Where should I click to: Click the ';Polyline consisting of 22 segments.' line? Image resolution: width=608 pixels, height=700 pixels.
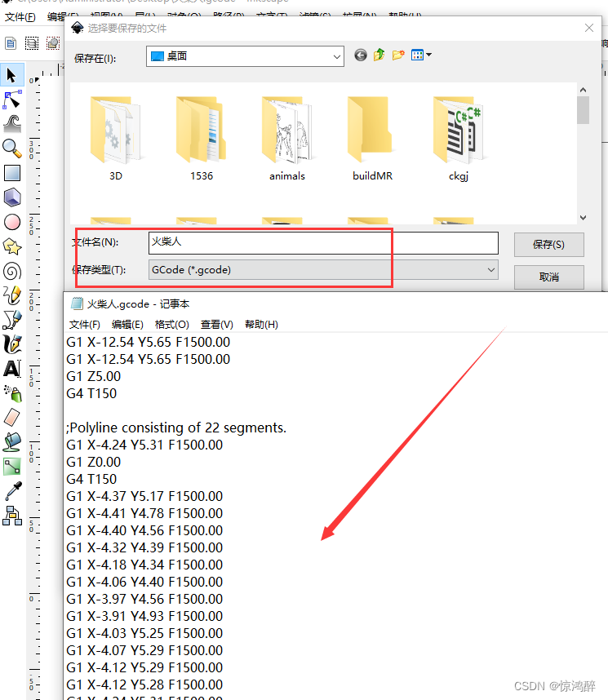tap(176, 428)
